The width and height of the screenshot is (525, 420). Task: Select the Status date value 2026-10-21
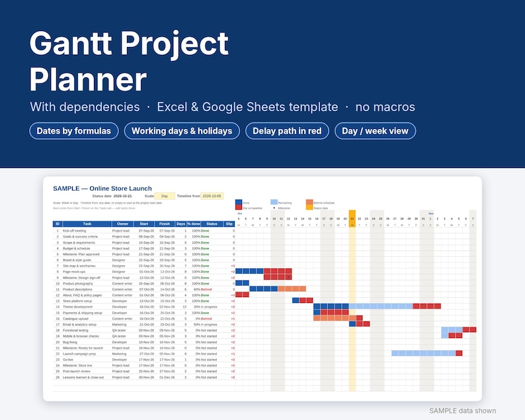(x=122, y=196)
